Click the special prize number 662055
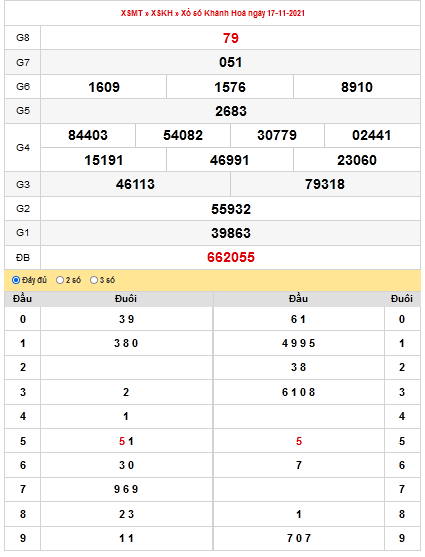The width and height of the screenshot is (425, 557). point(231,257)
